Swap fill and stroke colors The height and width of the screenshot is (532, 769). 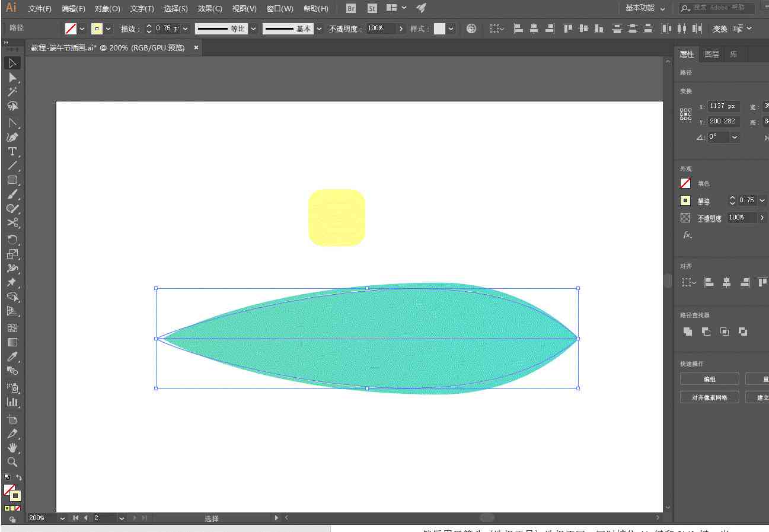click(19, 477)
